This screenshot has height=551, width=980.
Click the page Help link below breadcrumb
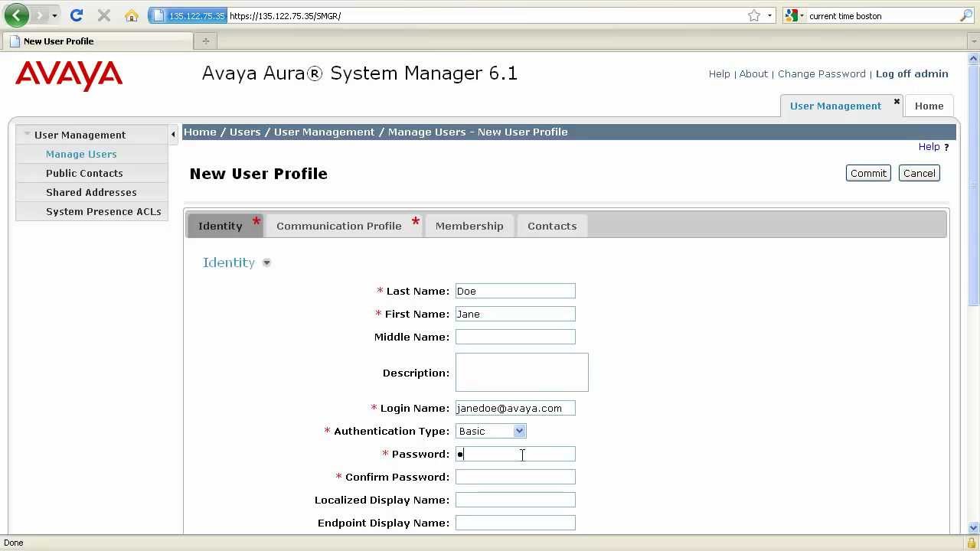coord(929,147)
